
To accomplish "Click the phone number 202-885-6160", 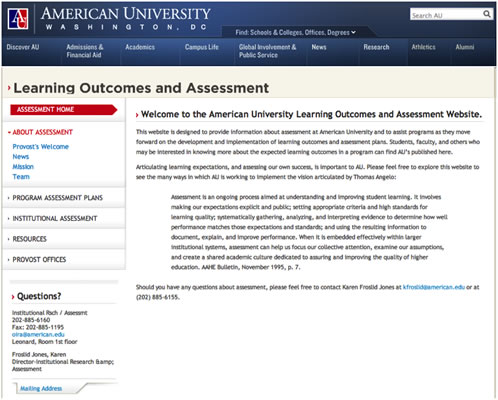I will point(31,320).
